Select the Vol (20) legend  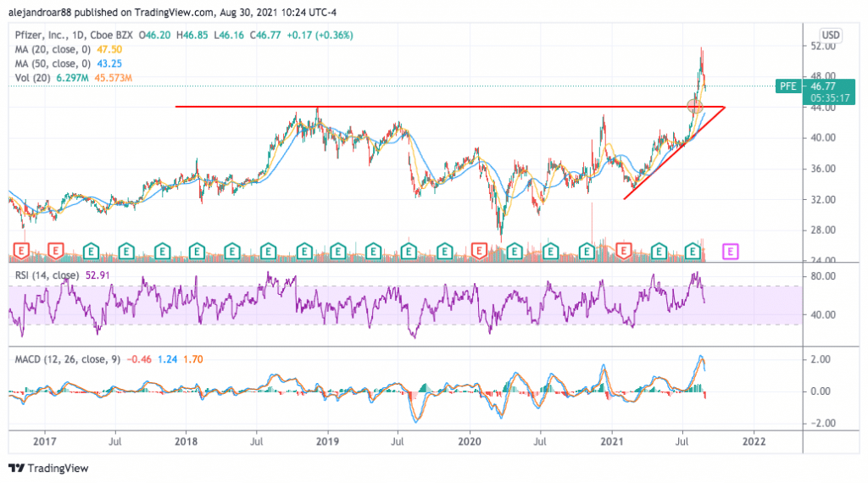[x=33, y=78]
